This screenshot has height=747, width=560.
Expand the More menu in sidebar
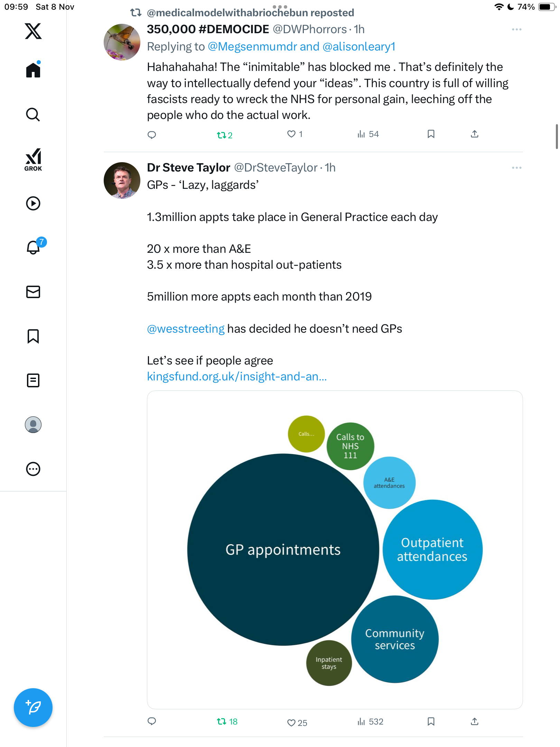(x=33, y=469)
